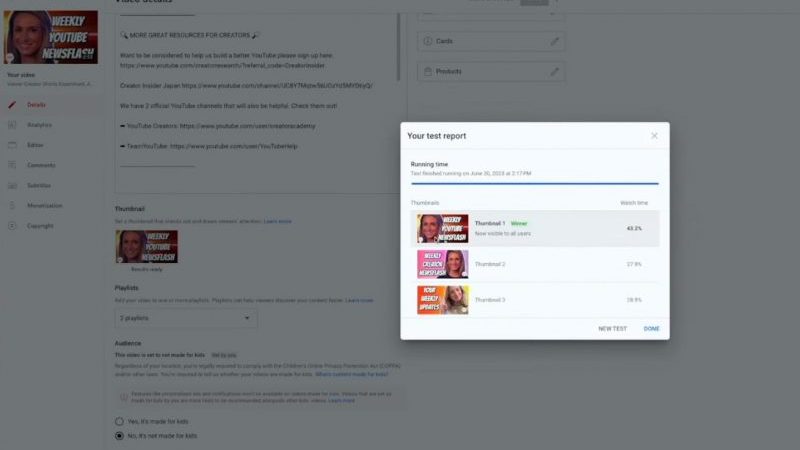Click the Editor clapperboard icon in sidebar
The height and width of the screenshot is (450, 800).
tap(12, 145)
